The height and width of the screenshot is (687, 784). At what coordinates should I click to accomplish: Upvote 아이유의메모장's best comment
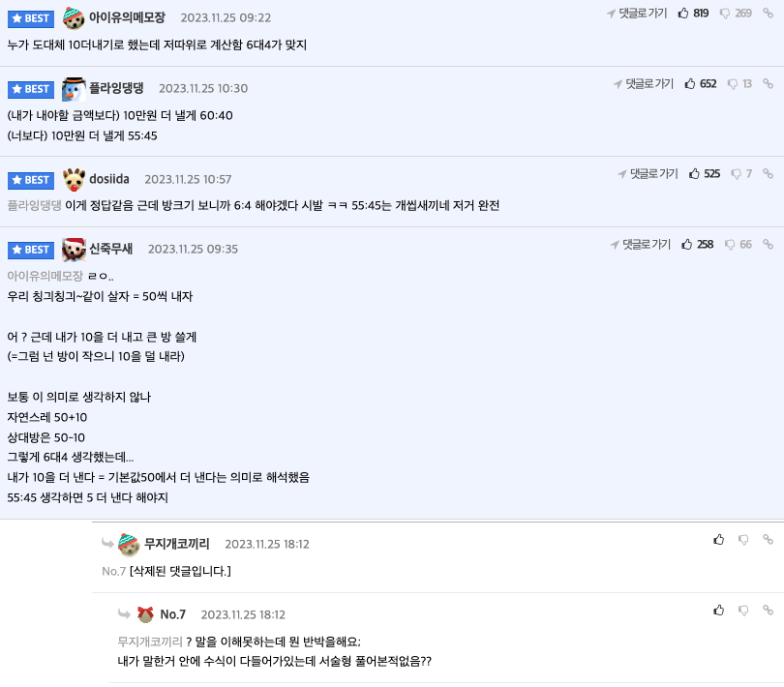683,14
